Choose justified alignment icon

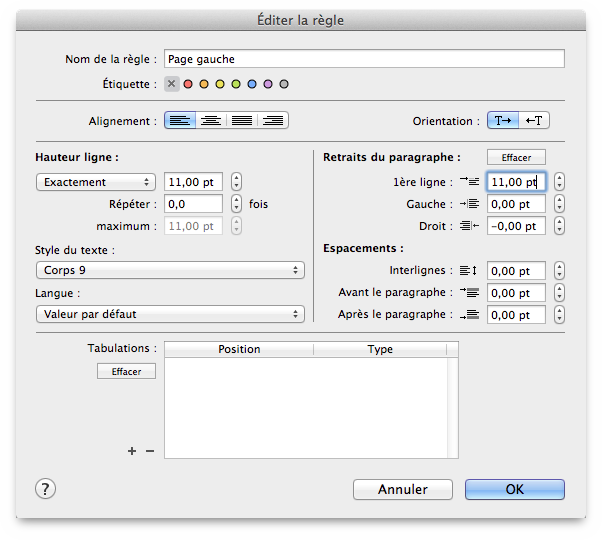pyautogui.click(x=242, y=121)
